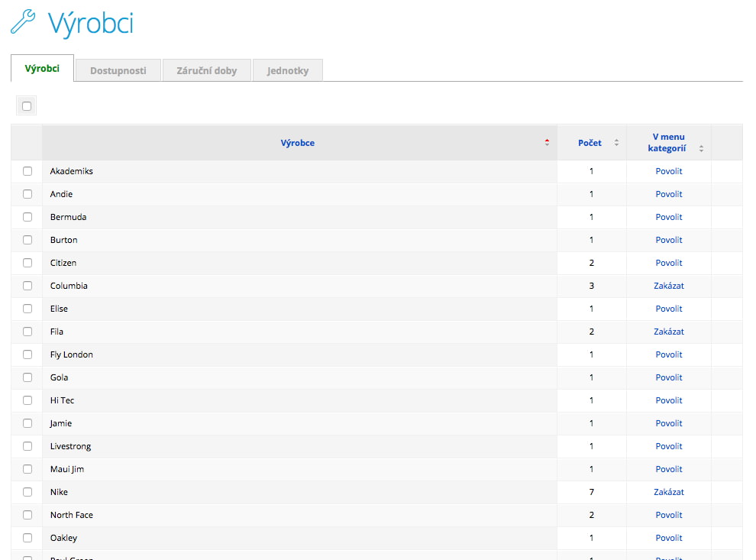Check the Fila row checkbox
Screen dimensions: 756x560
click(27, 332)
